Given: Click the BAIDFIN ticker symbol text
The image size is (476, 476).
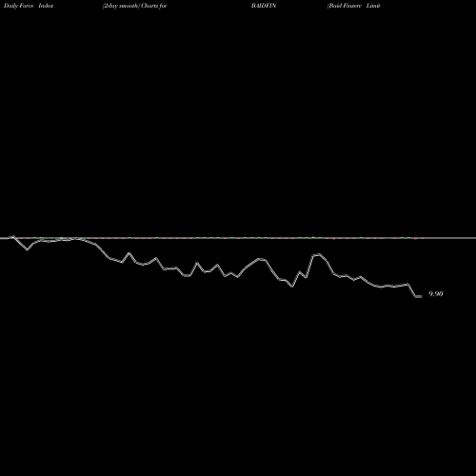Looking at the screenshot, I should pos(264,6).
